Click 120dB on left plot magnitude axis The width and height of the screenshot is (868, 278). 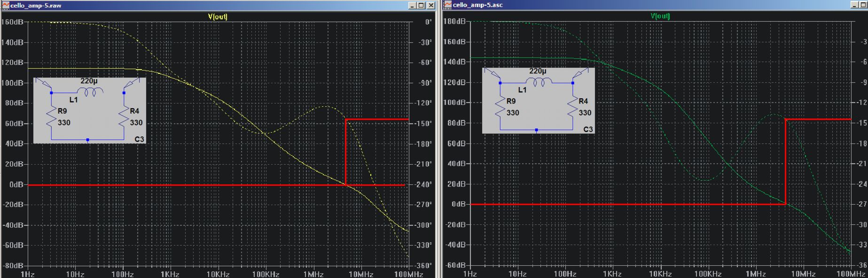[13, 63]
